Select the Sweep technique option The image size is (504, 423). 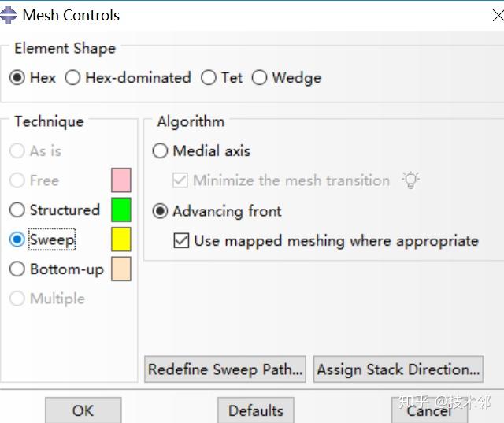[x=17, y=240]
